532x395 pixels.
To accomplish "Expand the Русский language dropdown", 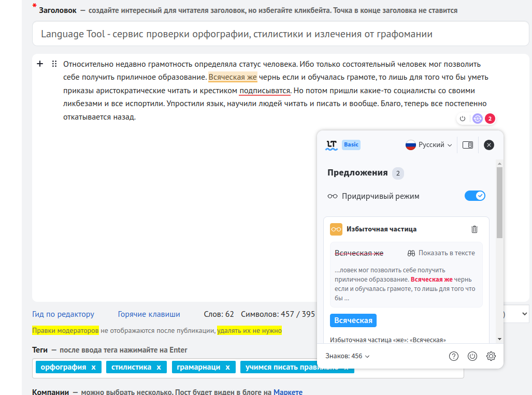I will [429, 145].
